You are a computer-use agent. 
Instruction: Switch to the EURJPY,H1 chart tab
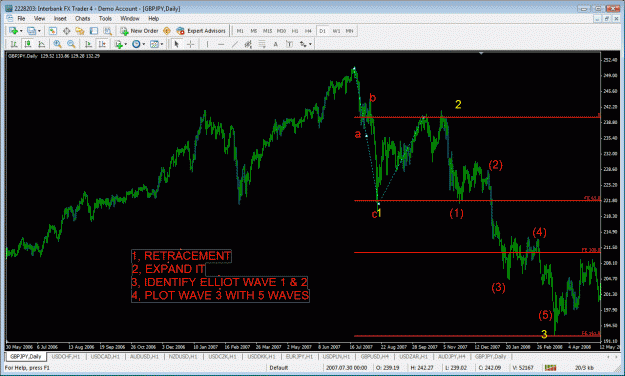299,356
